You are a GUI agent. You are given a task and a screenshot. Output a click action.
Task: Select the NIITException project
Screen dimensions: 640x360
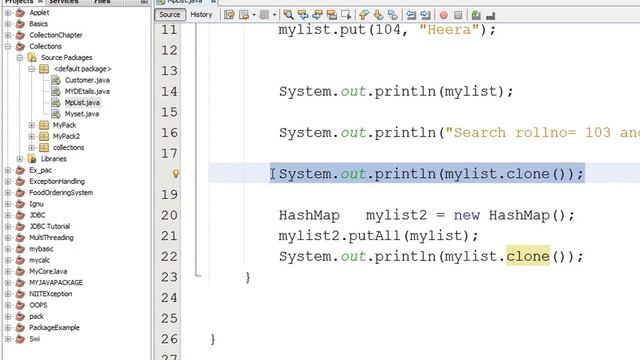point(50,294)
